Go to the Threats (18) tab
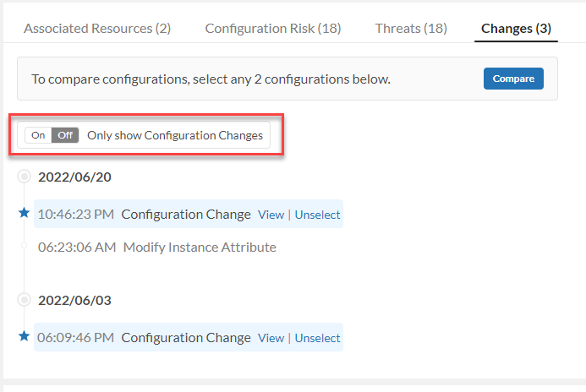Viewport: 586px width, 392px height. (411, 29)
